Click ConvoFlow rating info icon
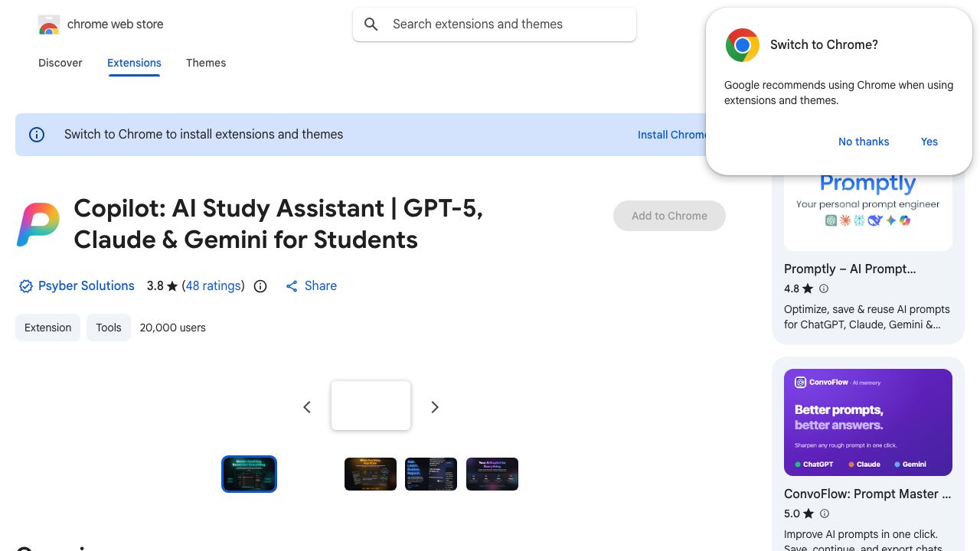980x551 pixels. (x=824, y=514)
